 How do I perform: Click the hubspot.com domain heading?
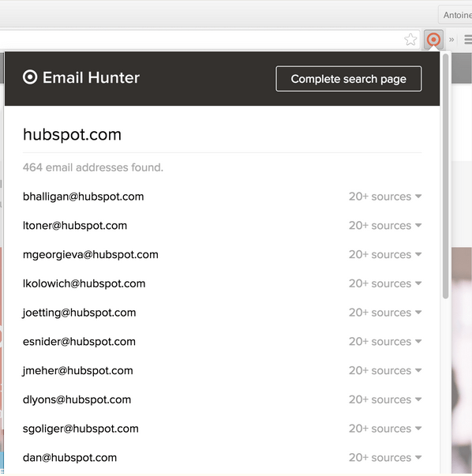pyautogui.click(x=72, y=135)
